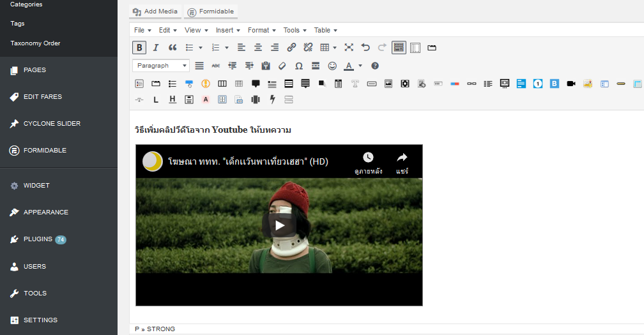Click the Formidable editor button
Viewport: 644px width, 335px height.
tap(211, 11)
